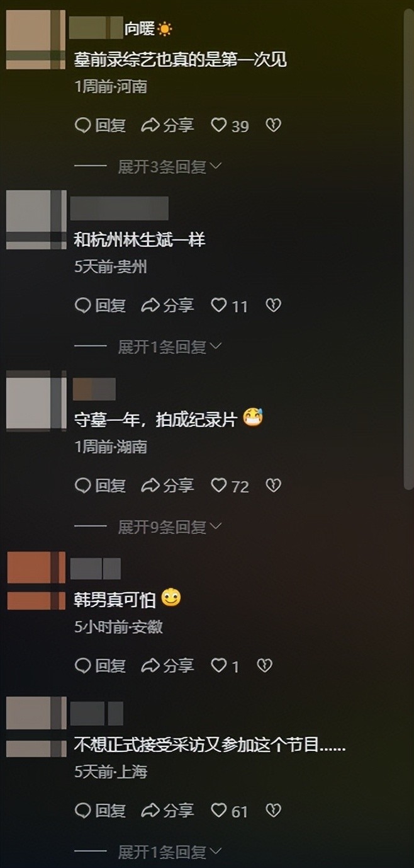Like the 韩男真可怕 comment with 1 like
414x868 pixels.
[218, 666]
